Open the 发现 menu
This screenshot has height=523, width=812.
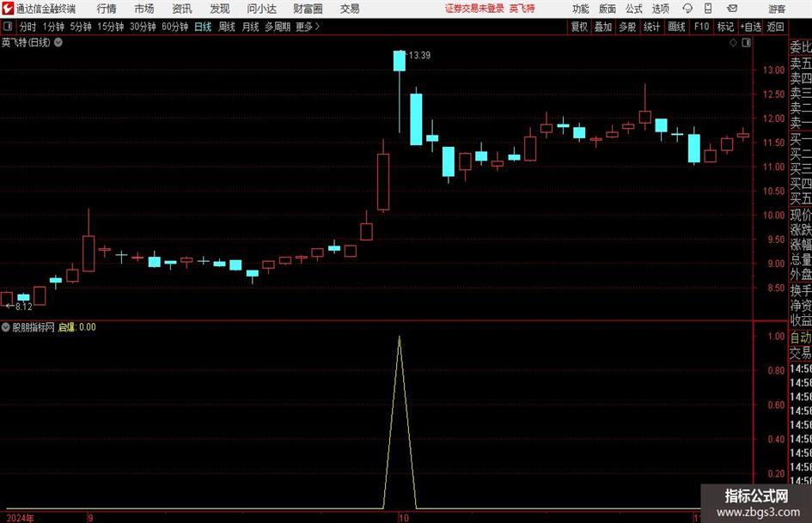pos(220,9)
